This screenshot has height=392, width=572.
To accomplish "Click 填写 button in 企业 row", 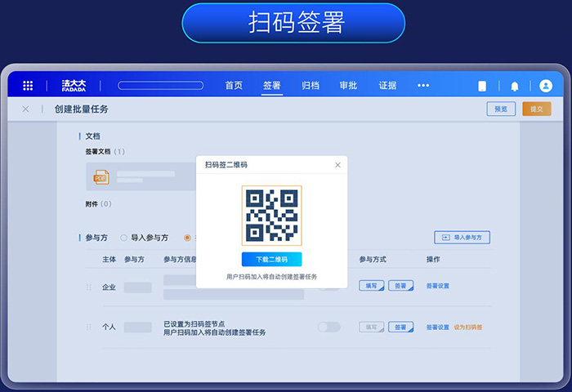I will pyautogui.click(x=371, y=286).
